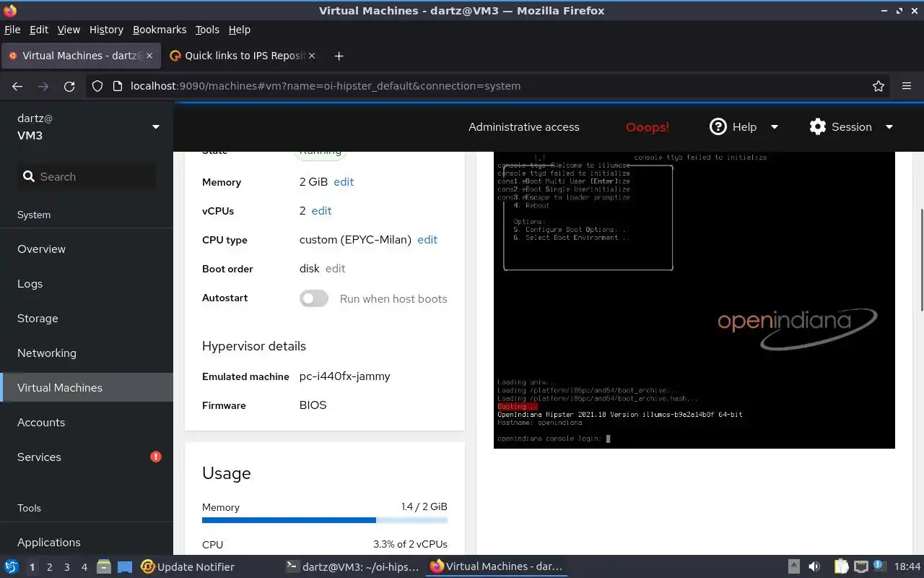Close the Quick links to IPS tab
Image resolution: width=924 pixels, height=578 pixels.
tap(312, 56)
